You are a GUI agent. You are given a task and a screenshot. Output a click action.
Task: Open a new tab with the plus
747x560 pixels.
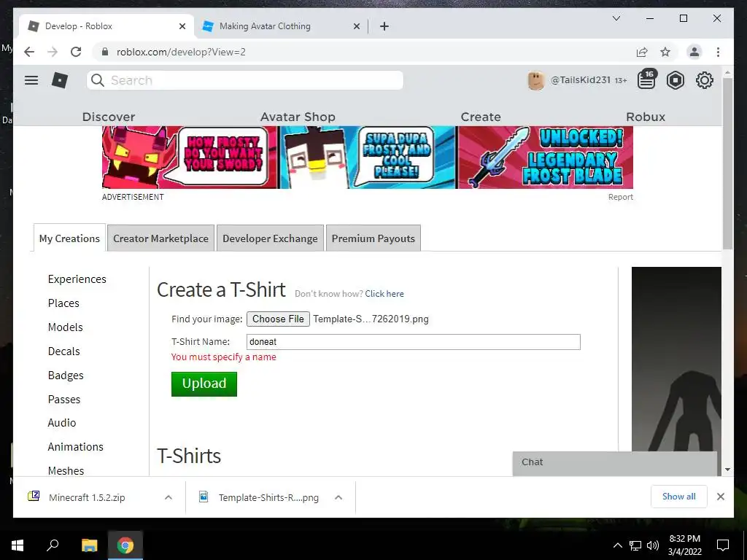(x=384, y=26)
